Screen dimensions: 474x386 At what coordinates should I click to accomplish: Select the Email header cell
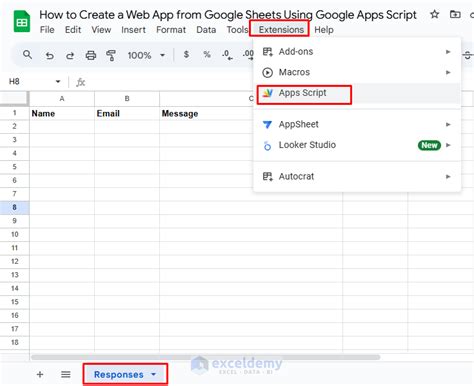pyautogui.click(x=127, y=113)
